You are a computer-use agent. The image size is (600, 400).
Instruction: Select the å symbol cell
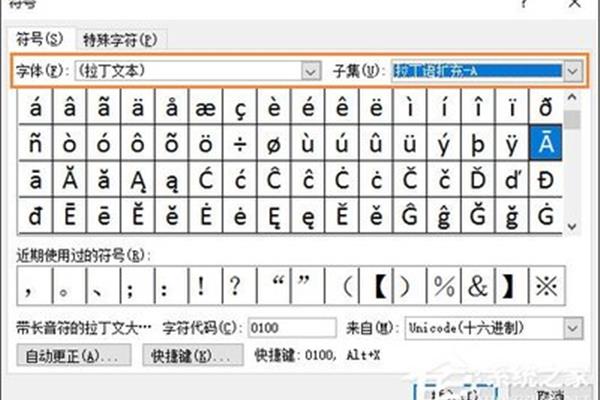(x=172, y=108)
